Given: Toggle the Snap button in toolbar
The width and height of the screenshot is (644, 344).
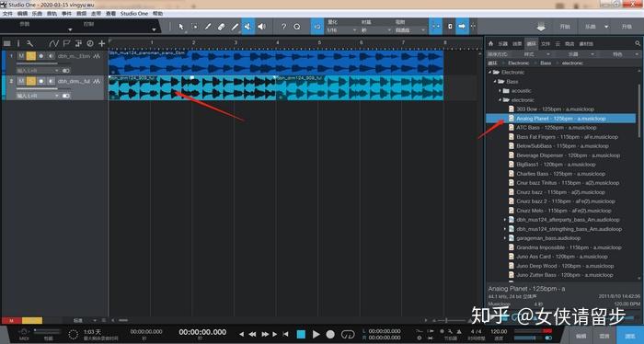Looking at the screenshot, I should click(435, 27).
